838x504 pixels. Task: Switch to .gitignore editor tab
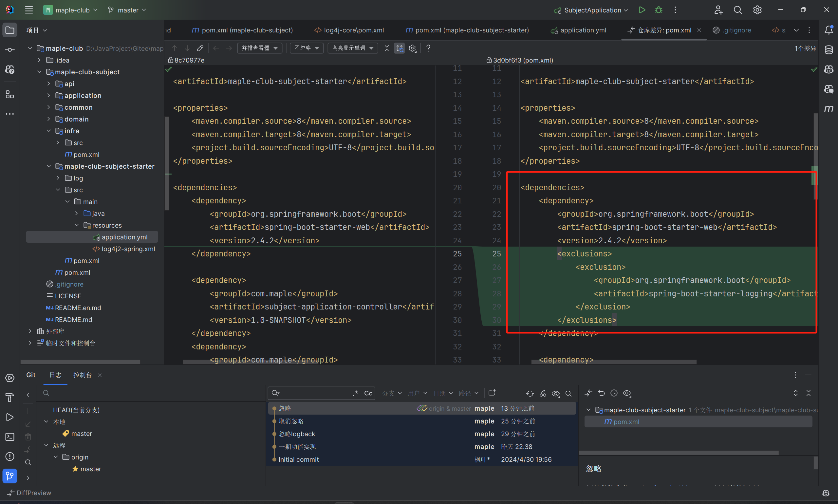pyautogui.click(x=732, y=30)
